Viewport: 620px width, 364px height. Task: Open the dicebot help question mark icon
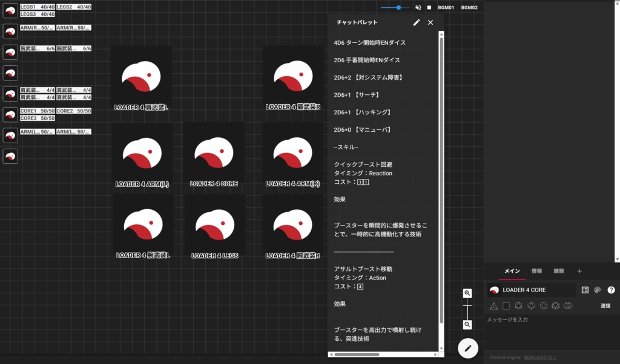click(x=612, y=290)
